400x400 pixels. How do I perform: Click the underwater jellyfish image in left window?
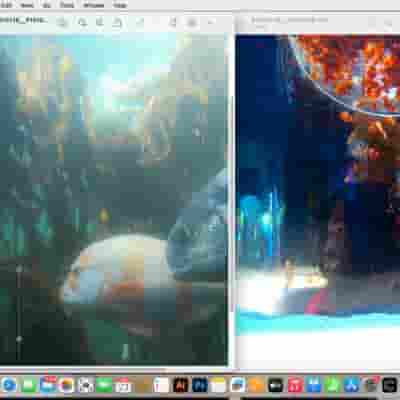pyautogui.click(x=113, y=199)
